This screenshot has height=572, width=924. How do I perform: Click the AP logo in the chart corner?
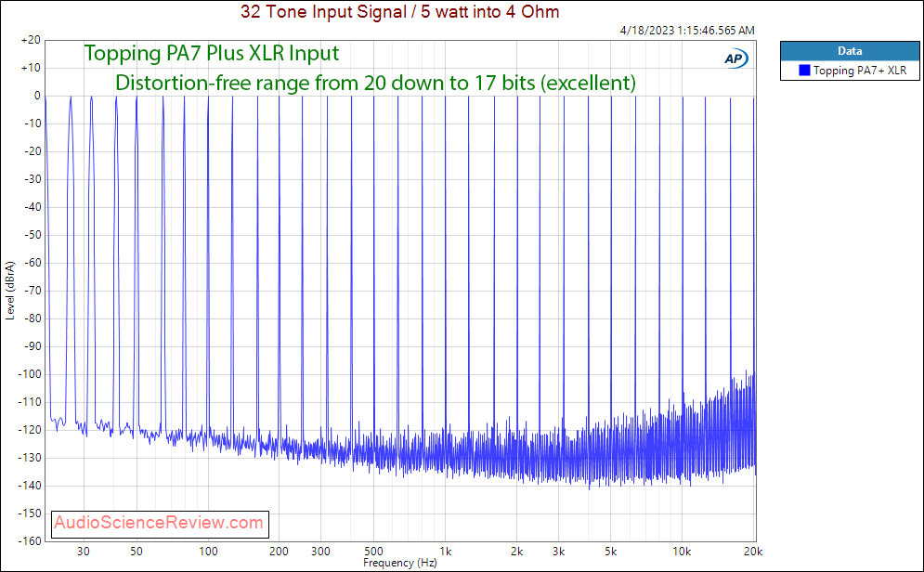pyautogui.click(x=736, y=58)
